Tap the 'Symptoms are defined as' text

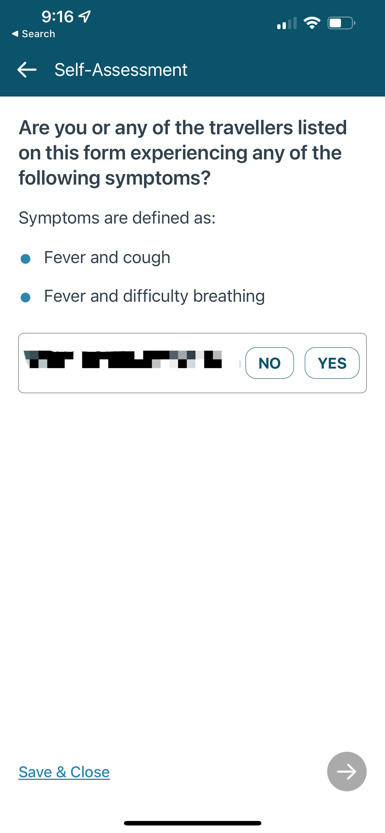pyautogui.click(x=117, y=218)
